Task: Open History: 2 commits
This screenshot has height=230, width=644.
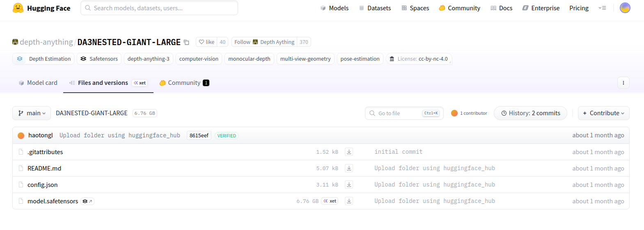Action: click(x=530, y=113)
